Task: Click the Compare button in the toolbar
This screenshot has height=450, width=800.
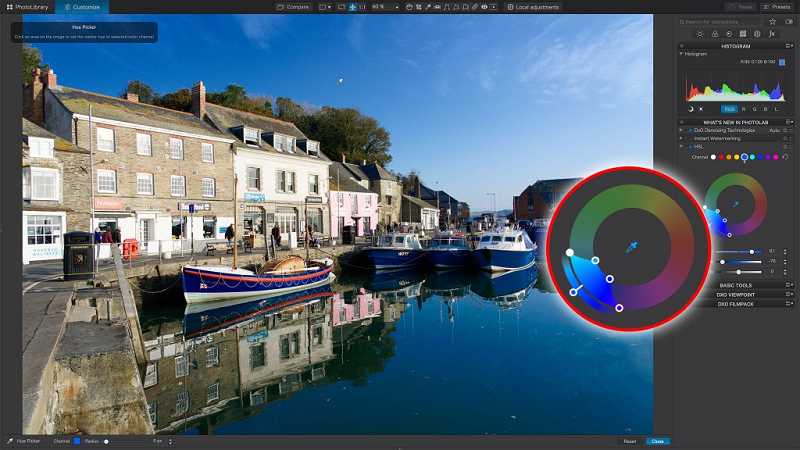Action: (295, 7)
